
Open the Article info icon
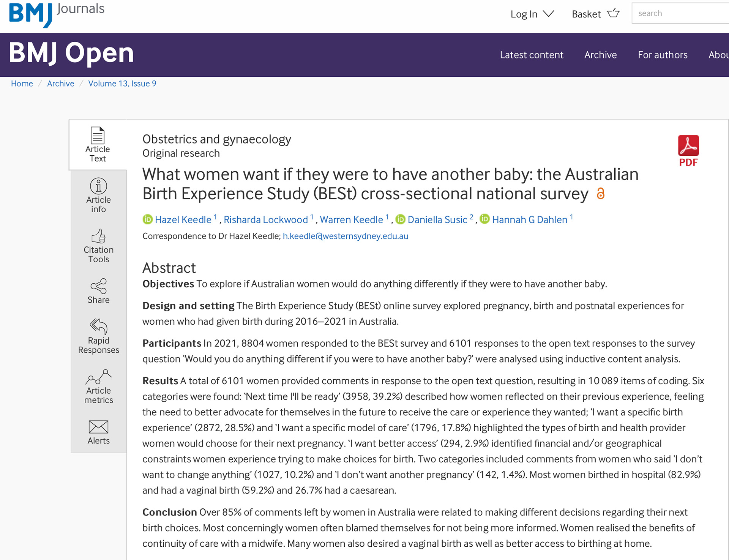(98, 186)
